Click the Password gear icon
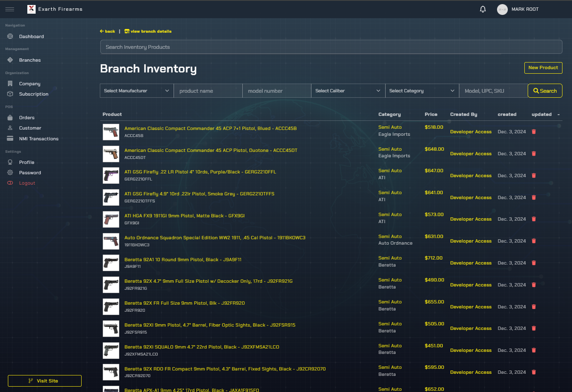 [10, 173]
